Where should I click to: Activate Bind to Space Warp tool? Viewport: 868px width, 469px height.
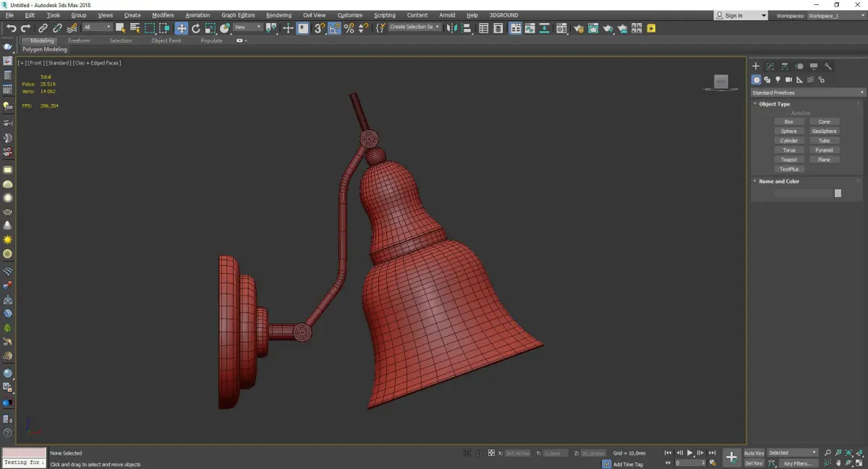click(x=72, y=28)
